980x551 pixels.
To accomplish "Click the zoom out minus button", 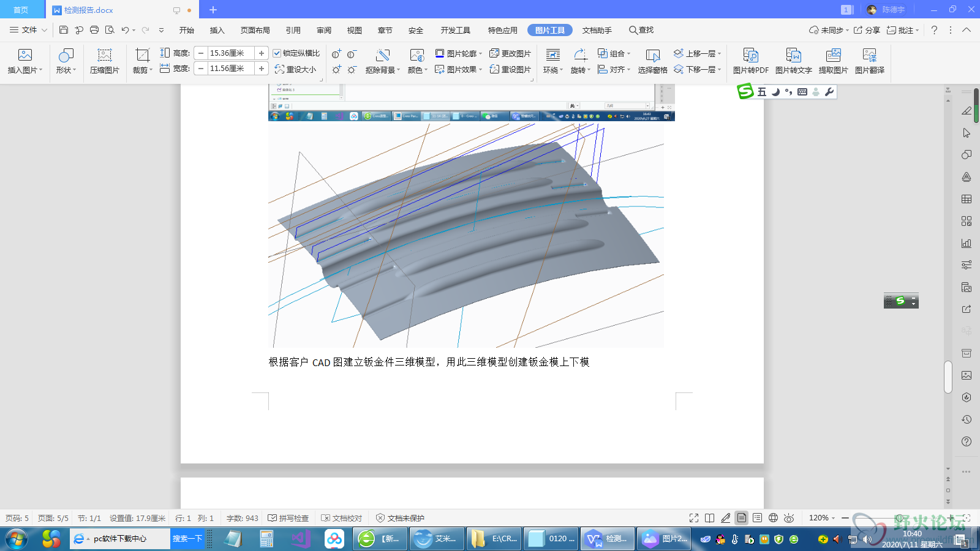I will pyautogui.click(x=845, y=518).
